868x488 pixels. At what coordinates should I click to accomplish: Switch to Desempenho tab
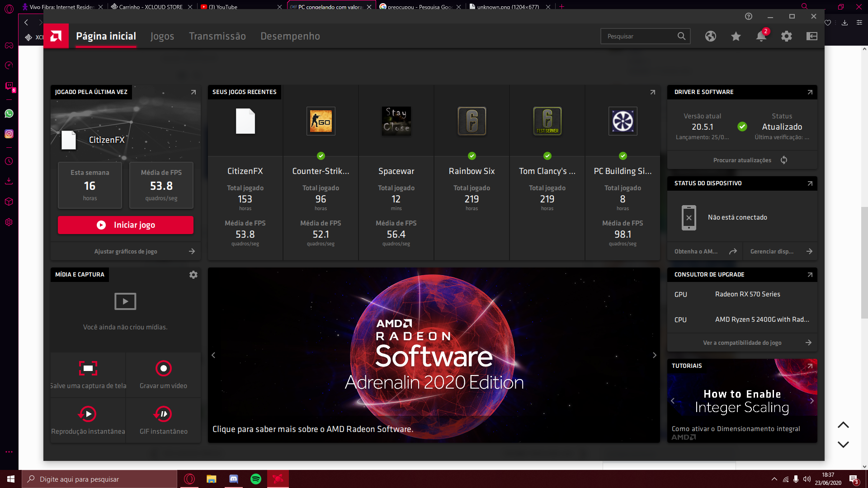tap(290, 36)
